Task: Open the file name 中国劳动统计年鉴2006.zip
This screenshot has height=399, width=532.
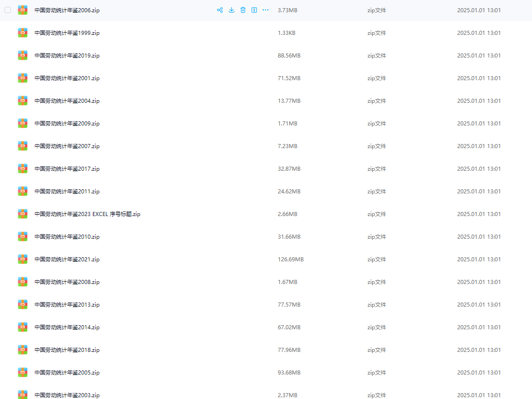Action: [67, 10]
